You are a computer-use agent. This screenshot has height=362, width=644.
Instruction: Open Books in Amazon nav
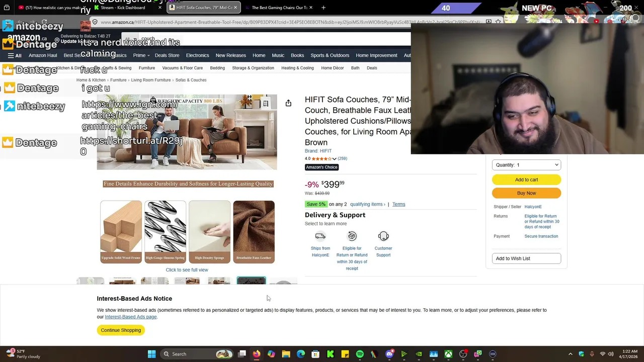[x=297, y=55]
